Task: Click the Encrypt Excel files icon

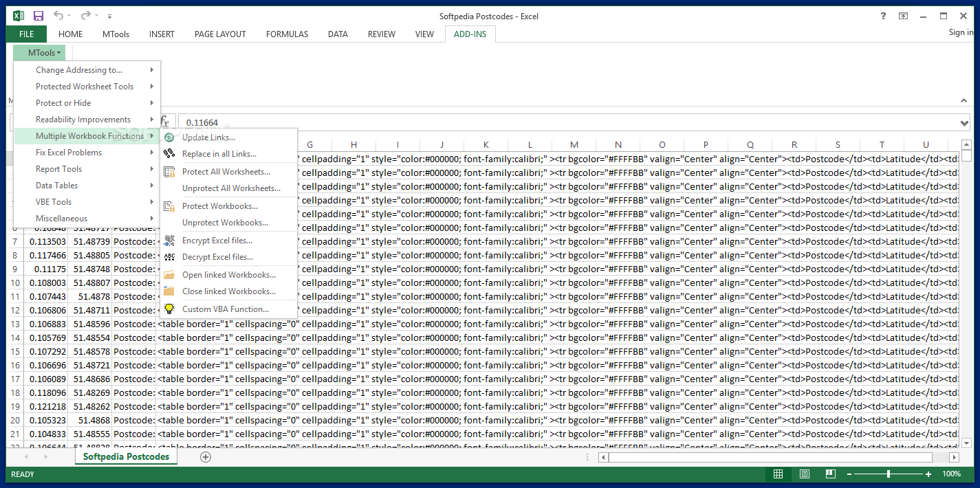Action: [169, 241]
